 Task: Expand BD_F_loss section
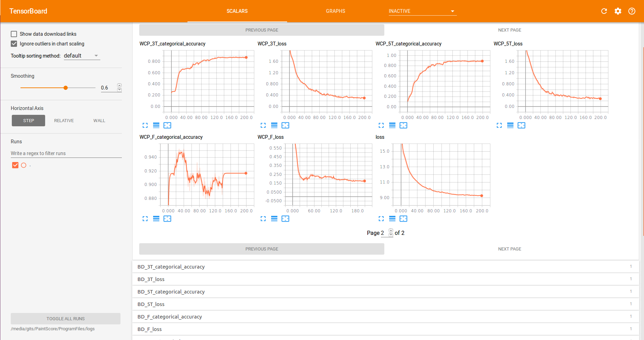click(x=385, y=329)
